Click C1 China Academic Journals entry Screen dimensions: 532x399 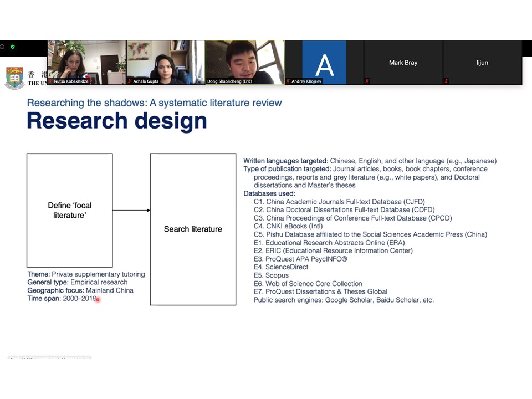click(x=339, y=202)
